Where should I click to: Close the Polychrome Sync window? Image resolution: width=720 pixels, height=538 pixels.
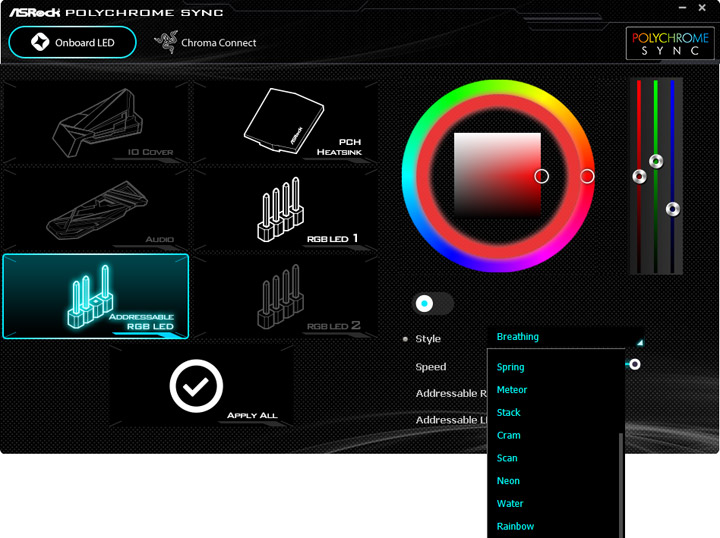702,8
